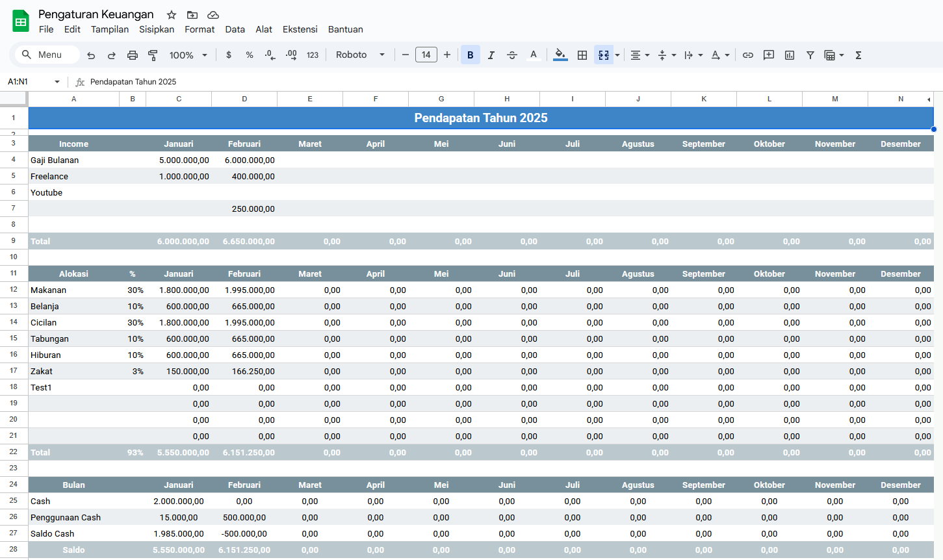Increase decimal places icon
Image resolution: width=943 pixels, height=560 pixels.
(291, 55)
